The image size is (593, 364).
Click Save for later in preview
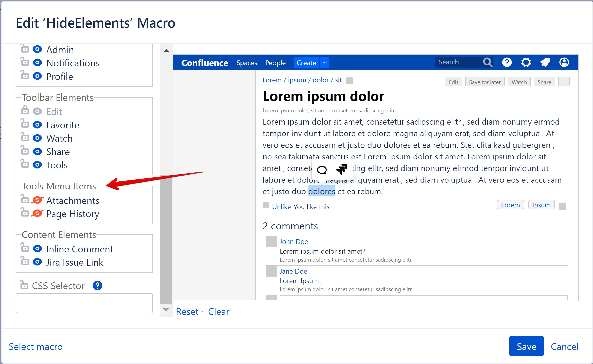click(x=485, y=82)
